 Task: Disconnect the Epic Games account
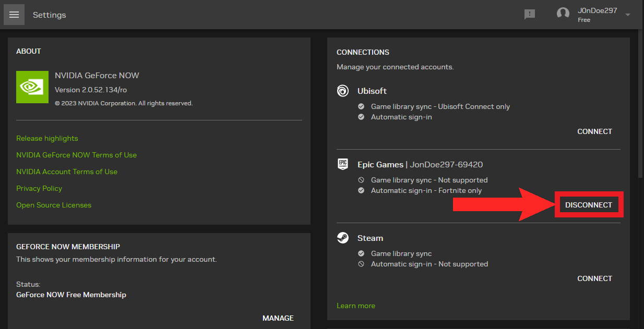point(589,205)
